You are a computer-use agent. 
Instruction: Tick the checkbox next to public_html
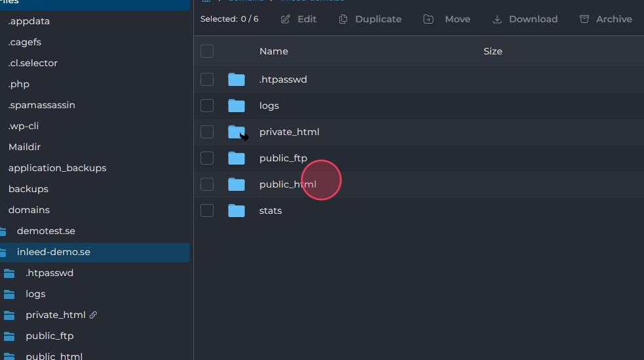click(207, 184)
